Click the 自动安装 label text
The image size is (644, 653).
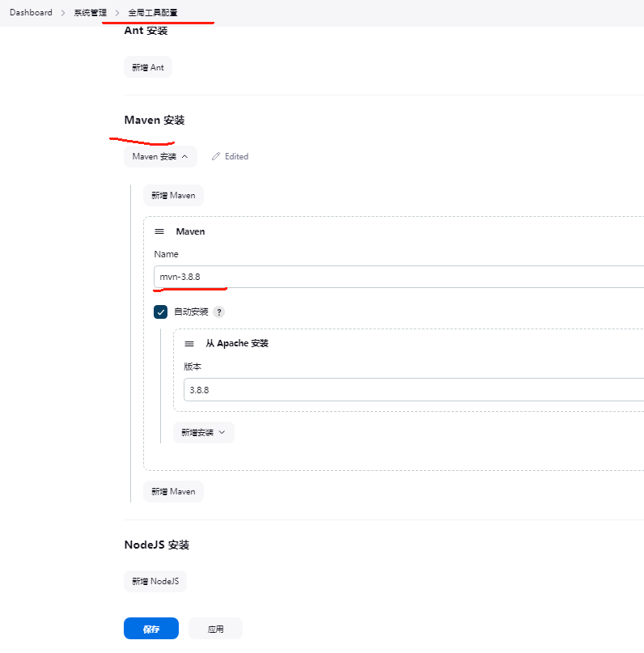pos(191,312)
